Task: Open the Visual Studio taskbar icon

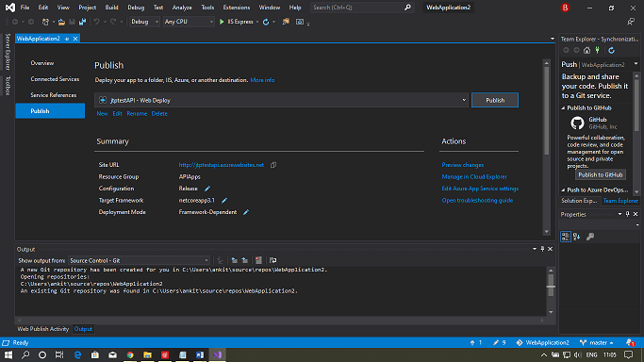Action: [x=217, y=354]
